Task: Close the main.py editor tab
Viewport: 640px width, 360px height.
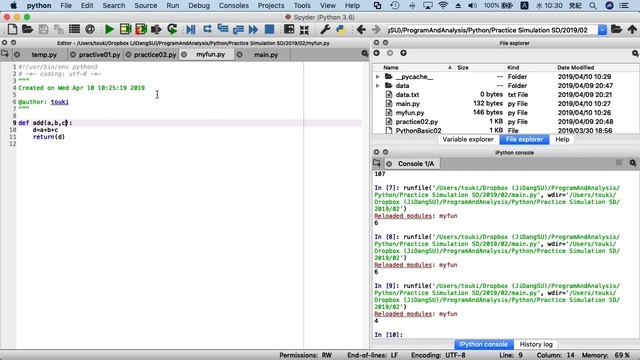Action: 240,54
